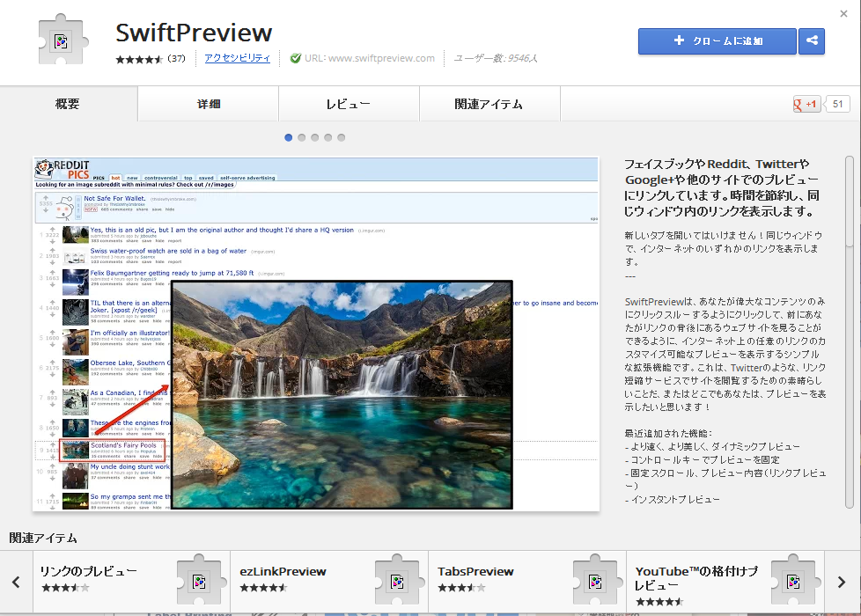861x616 pixels.
Task: Click the ezLinkPreview star rating
Action: click(263, 588)
